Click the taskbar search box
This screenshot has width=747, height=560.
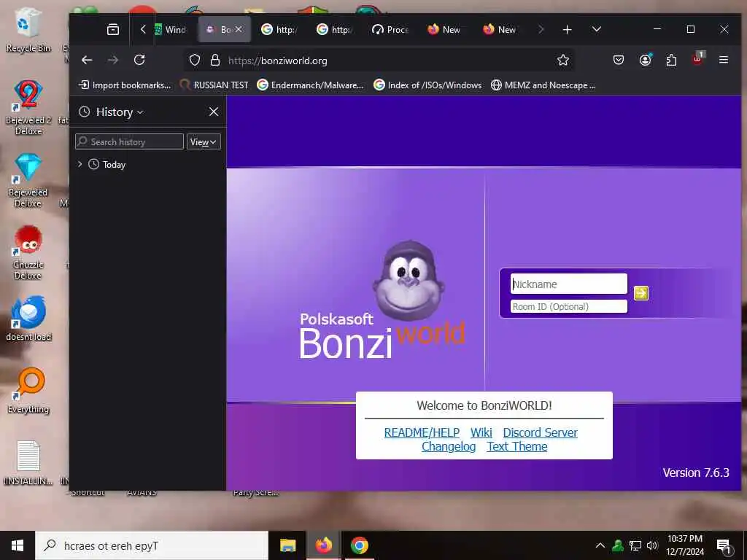point(152,545)
